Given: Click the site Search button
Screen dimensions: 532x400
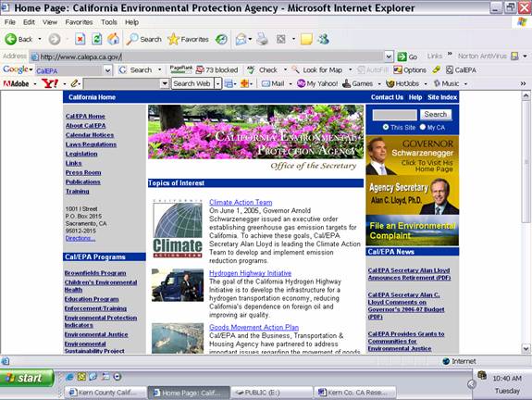Looking at the screenshot, I should click(436, 115).
